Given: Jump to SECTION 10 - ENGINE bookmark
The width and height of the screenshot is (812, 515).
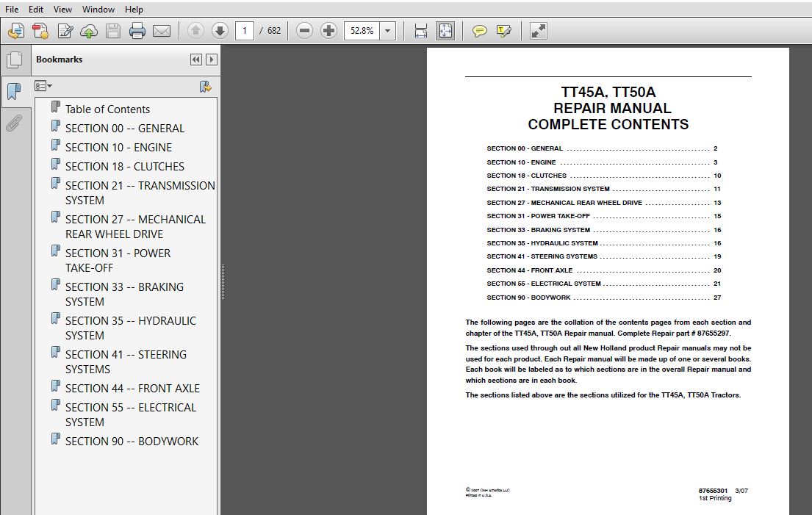Looking at the screenshot, I should coord(118,147).
